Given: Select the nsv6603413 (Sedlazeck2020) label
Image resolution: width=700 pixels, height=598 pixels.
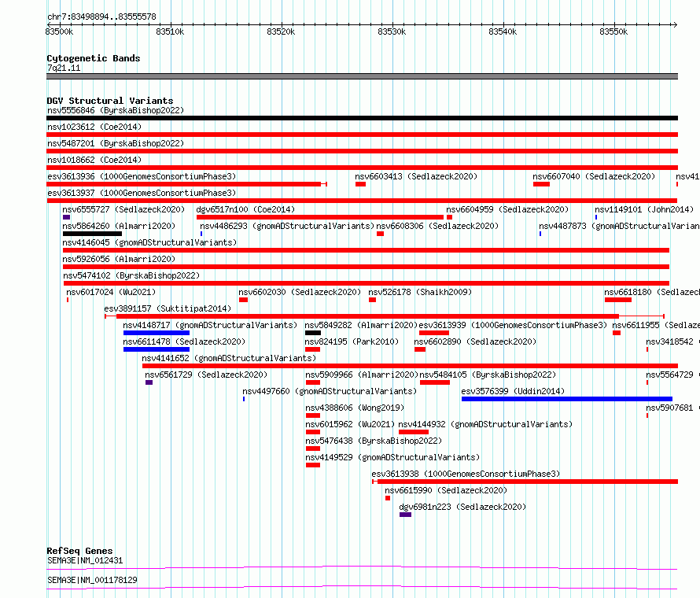Looking at the screenshot, I should coord(416,176).
